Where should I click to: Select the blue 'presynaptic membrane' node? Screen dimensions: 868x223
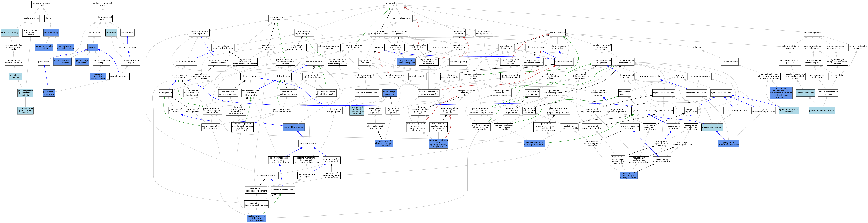click(x=49, y=93)
